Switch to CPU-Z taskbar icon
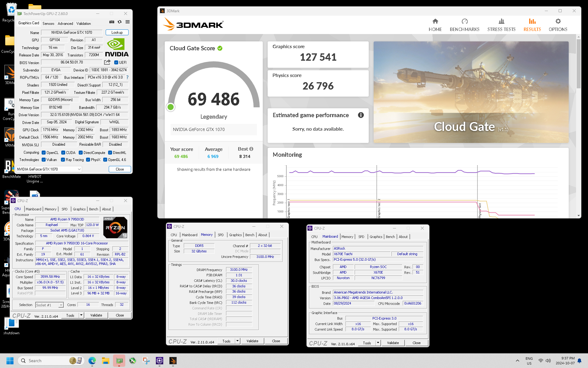The height and width of the screenshot is (368, 588). point(160,361)
